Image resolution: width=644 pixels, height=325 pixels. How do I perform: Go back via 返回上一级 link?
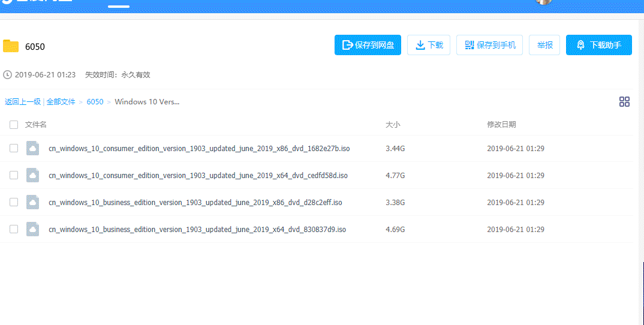pos(23,102)
